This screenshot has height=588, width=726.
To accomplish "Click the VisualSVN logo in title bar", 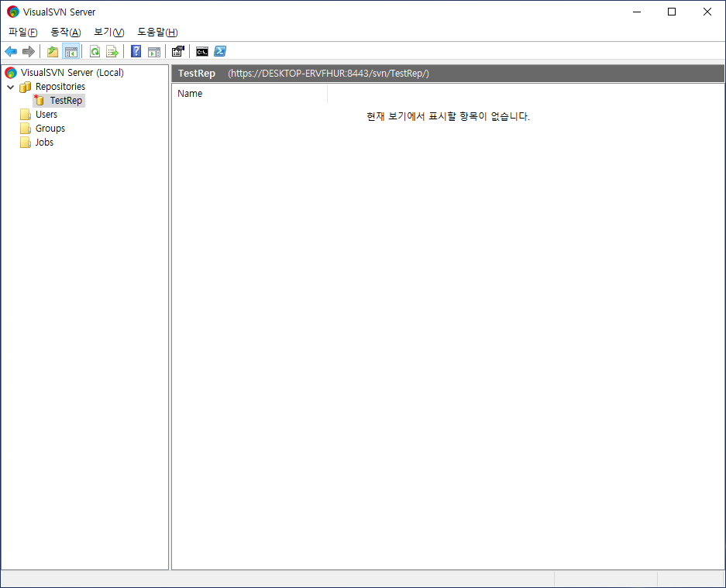I will coord(13,12).
